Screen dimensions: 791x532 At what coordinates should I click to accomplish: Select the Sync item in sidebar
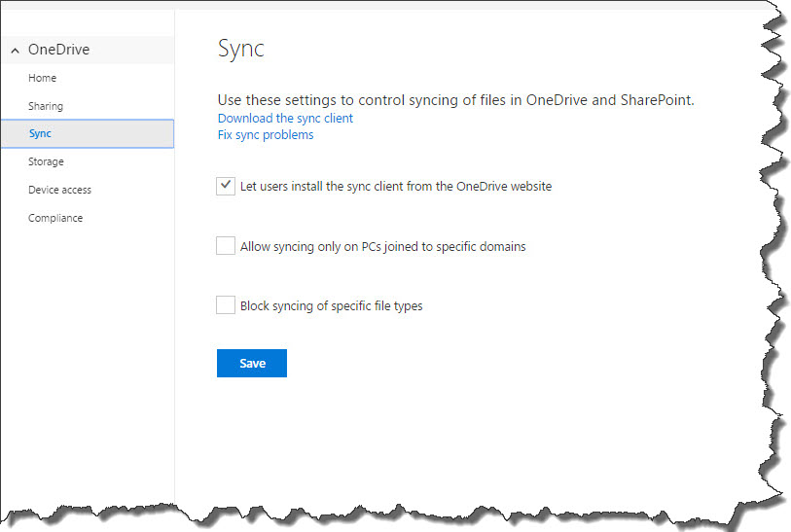pos(40,133)
